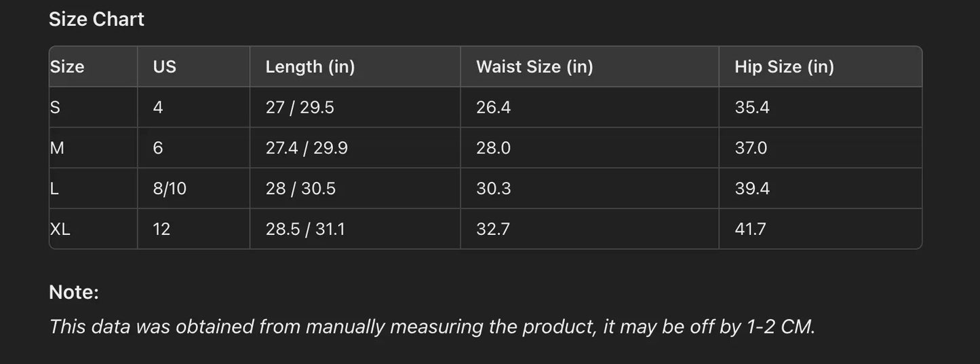980x364 pixels.
Task: Click length cell 28.5 / 31.1
Action: point(305,230)
